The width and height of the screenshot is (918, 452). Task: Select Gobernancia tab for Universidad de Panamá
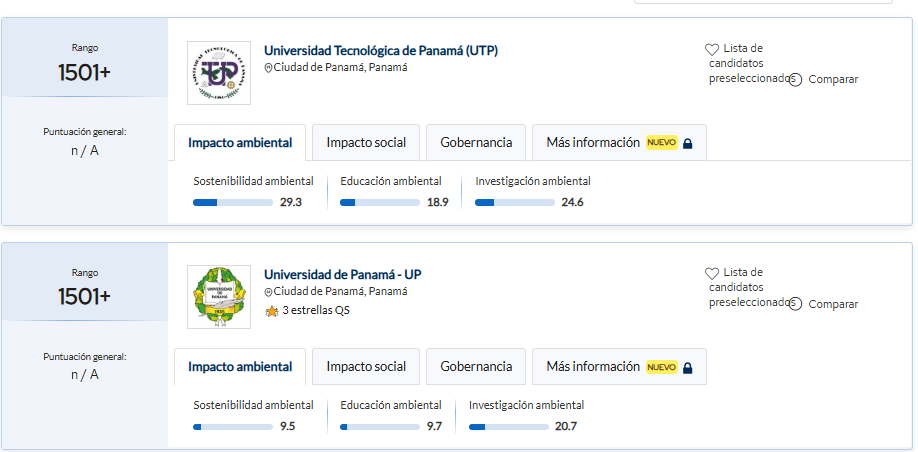[476, 367]
